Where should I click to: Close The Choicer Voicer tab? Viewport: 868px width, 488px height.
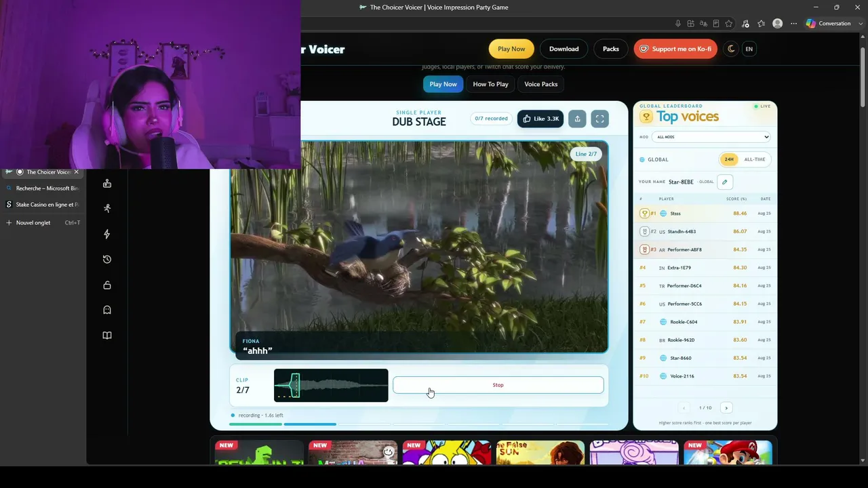76,172
